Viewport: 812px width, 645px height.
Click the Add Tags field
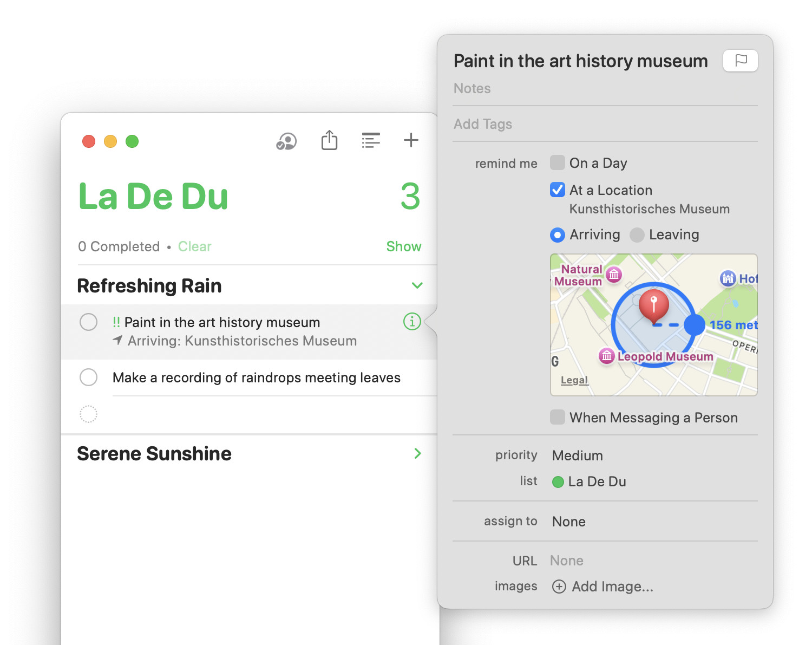[x=605, y=124]
